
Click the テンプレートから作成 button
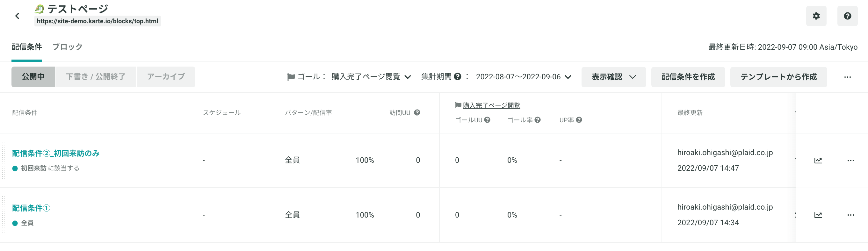(778, 77)
